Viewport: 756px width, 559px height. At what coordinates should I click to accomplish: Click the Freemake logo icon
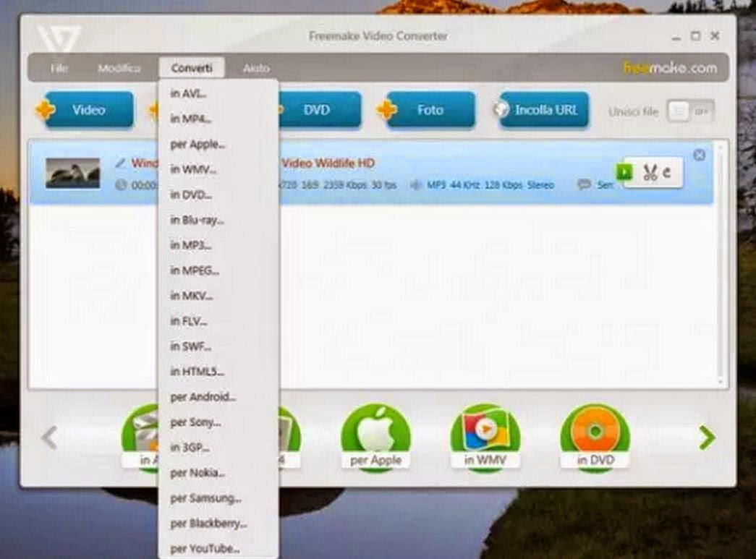(59, 38)
